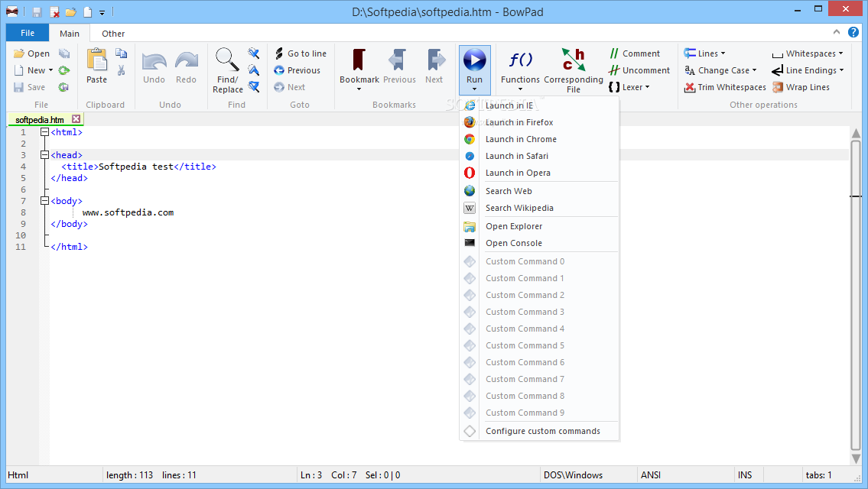Choose Launch in Safari menu item
Image resolution: width=868 pixels, height=489 pixels.
(x=538, y=156)
